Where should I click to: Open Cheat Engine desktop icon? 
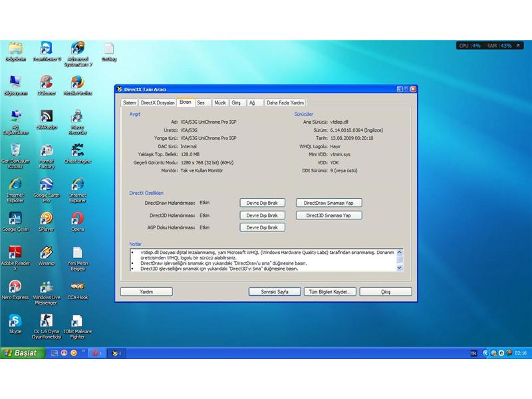[78, 154]
